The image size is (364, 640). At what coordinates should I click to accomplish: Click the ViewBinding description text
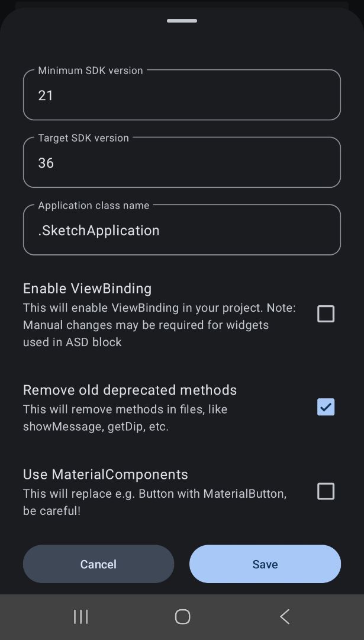(x=159, y=325)
